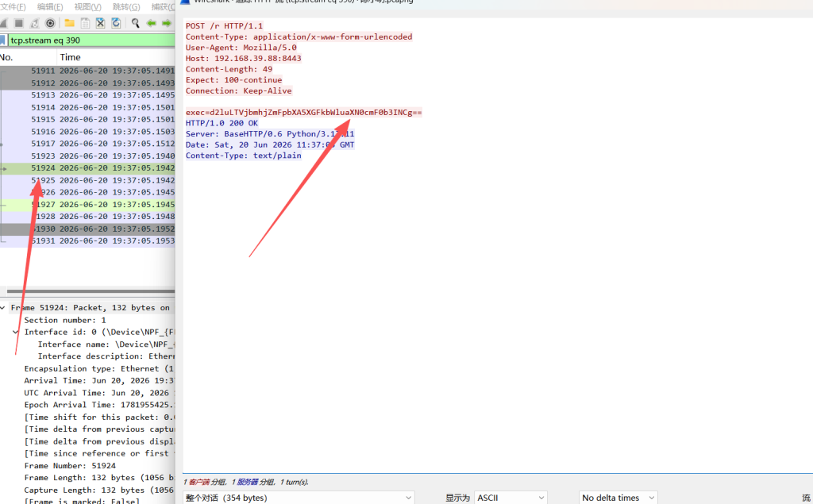Go forward with the green right arrow
Image resolution: width=813 pixels, height=504 pixels.
167,23
